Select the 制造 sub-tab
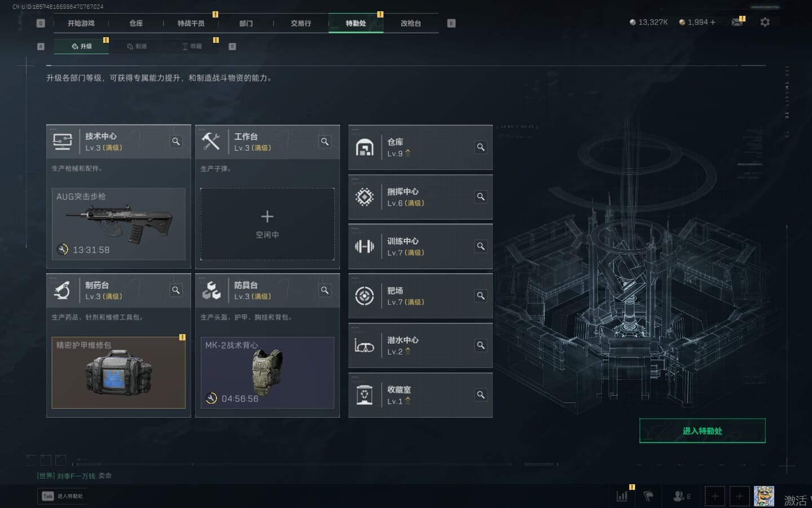The image size is (812, 508). coord(137,46)
